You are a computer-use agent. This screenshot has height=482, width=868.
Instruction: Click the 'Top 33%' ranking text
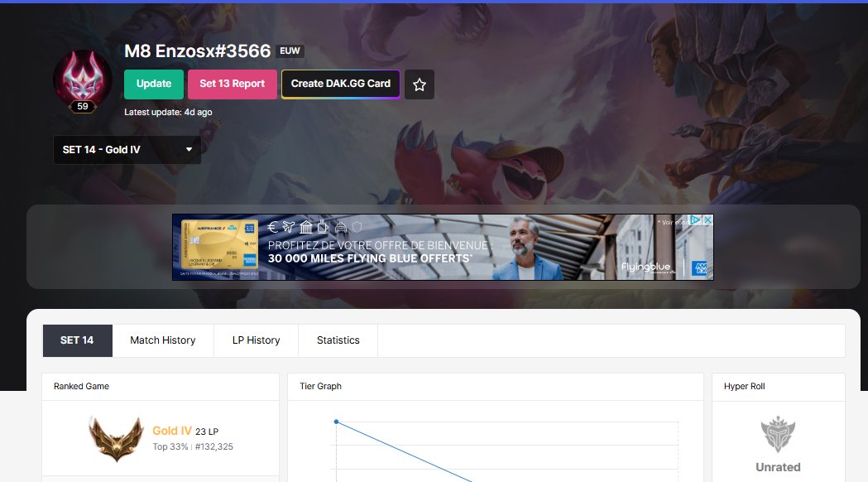click(x=170, y=446)
